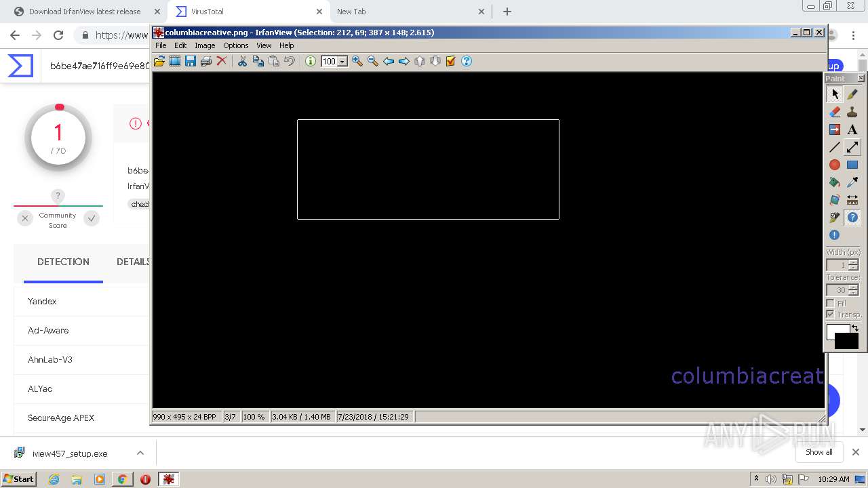Reload the Chrome page
This screenshot has width=868, height=488.
tap(58, 35)
